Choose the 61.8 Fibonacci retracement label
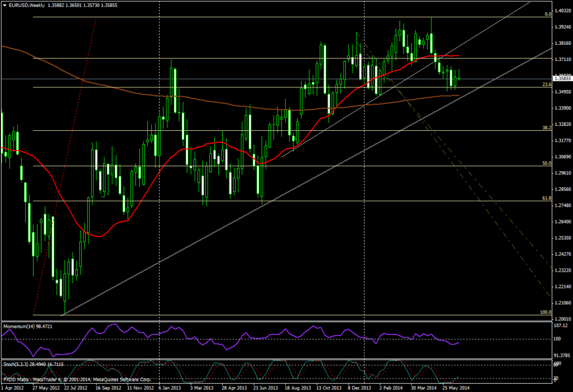Screen dimensions: 573x392 coord(547,198)
